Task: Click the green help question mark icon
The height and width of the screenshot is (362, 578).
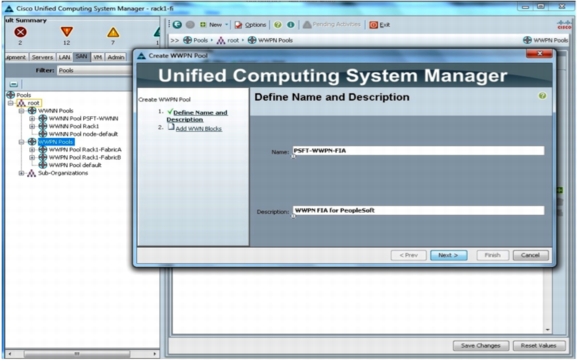Action: point(278,25)
